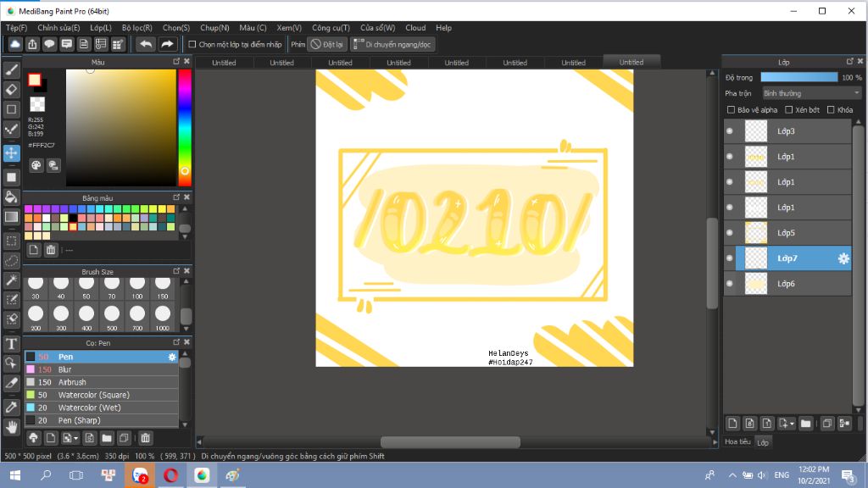Hide the Lớp3 layer
The width and height of the screenshot is (868, 488).
pyautogui.click(x=730, y=131)
